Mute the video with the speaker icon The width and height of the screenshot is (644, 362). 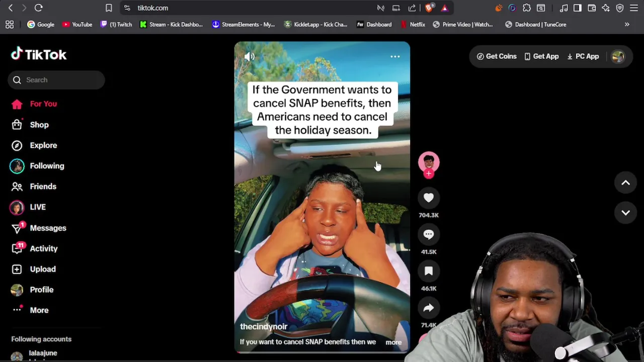[250, 56]
